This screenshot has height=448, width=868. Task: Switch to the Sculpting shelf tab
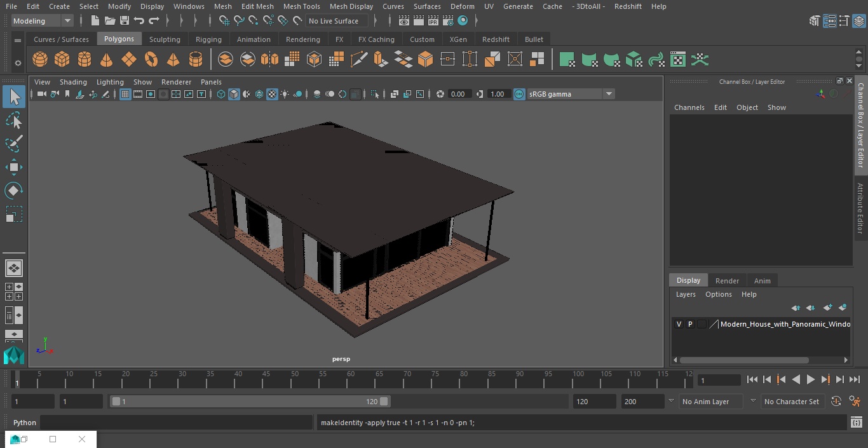tap(165, 39)
